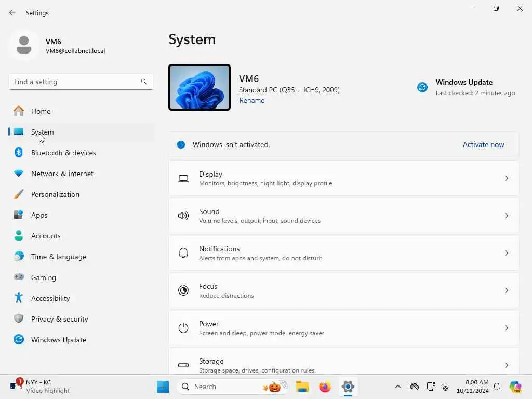The width and height of the screenshot is (532, 399).
Task: Click the Gaming controller icon
Action: tap(19, 277)
